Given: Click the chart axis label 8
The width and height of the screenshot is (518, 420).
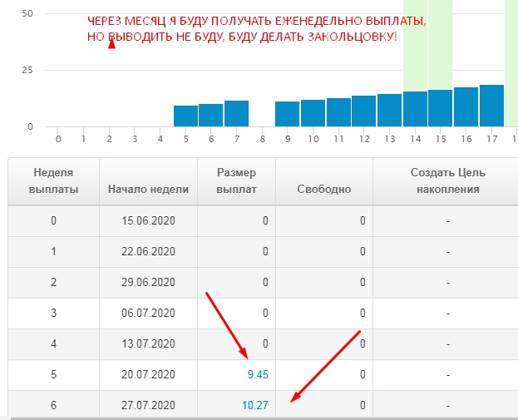Looking at the screenshot, I should (262, 139).
